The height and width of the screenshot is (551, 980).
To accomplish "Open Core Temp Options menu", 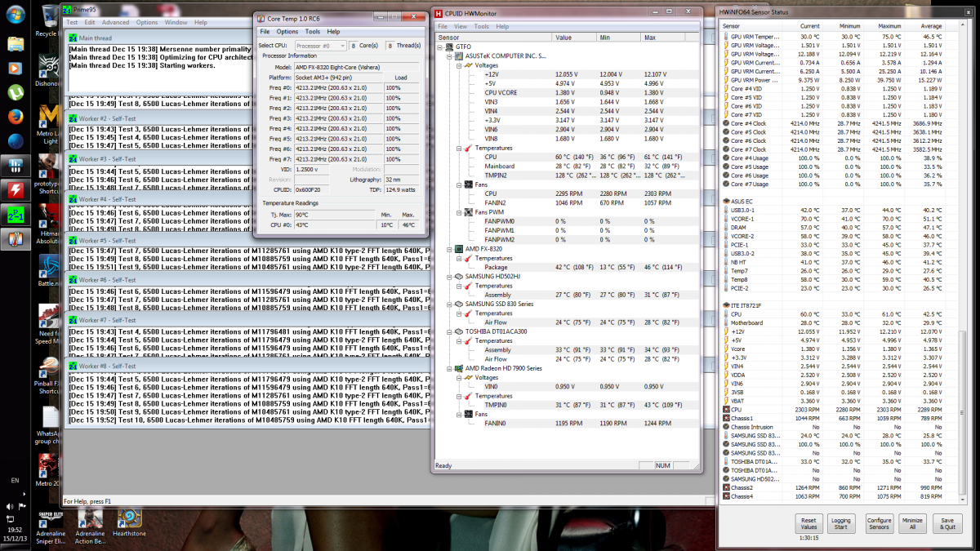I will (287, 31).
